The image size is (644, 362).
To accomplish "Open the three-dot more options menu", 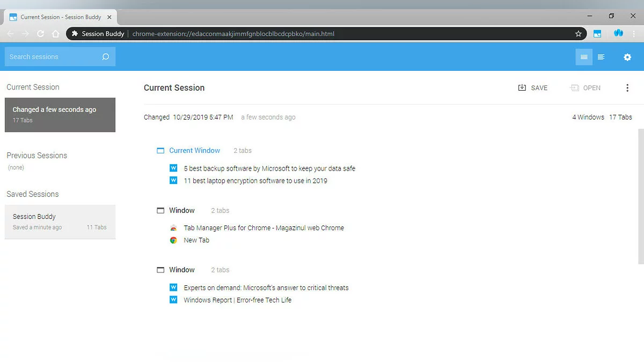I will [627, 88].
